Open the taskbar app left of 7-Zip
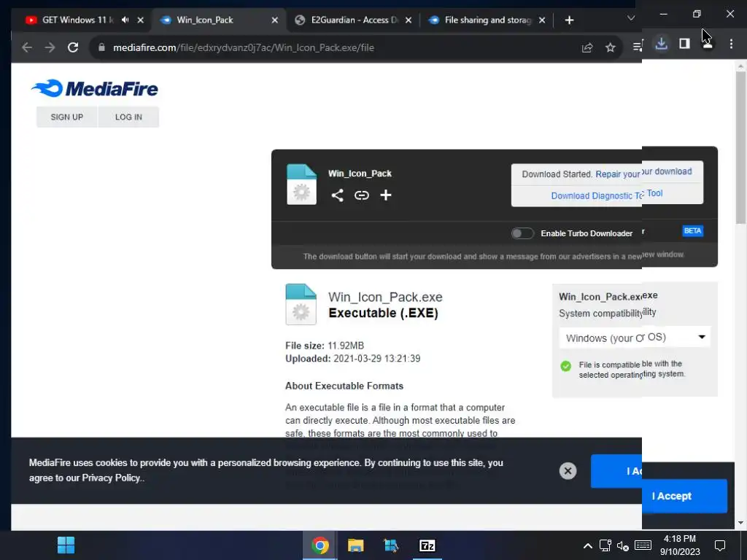 pyautogui.click(x=391, y=545)
